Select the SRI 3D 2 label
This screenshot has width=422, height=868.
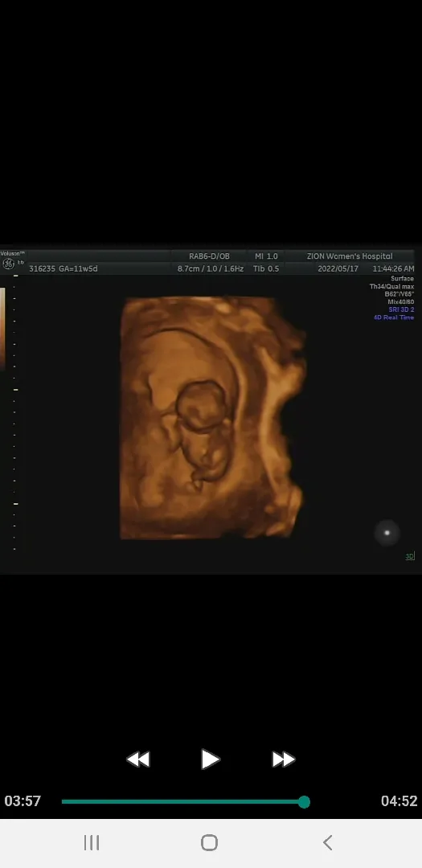(x=401, y=310)
